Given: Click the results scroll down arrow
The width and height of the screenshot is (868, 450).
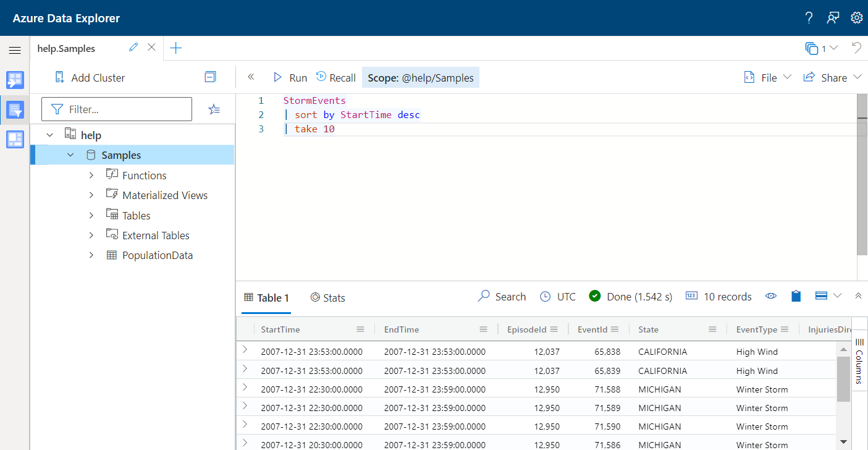Looking at the screenshot, I should point(843,441).
